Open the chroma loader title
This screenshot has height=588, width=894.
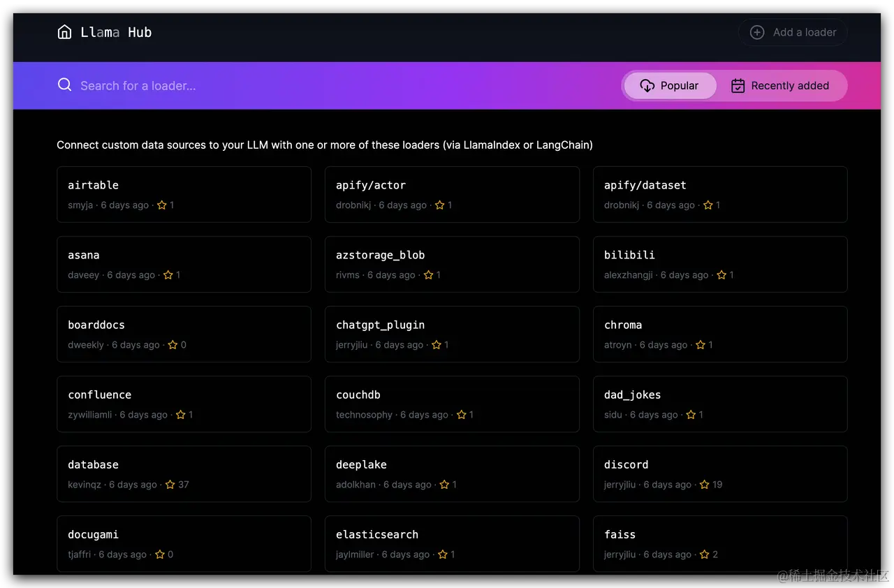(x=623, y=325)
